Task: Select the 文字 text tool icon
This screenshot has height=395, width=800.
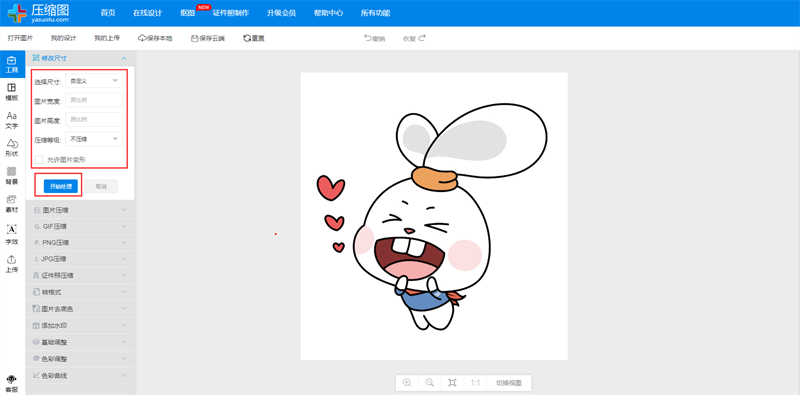Action: click(12, 120)
